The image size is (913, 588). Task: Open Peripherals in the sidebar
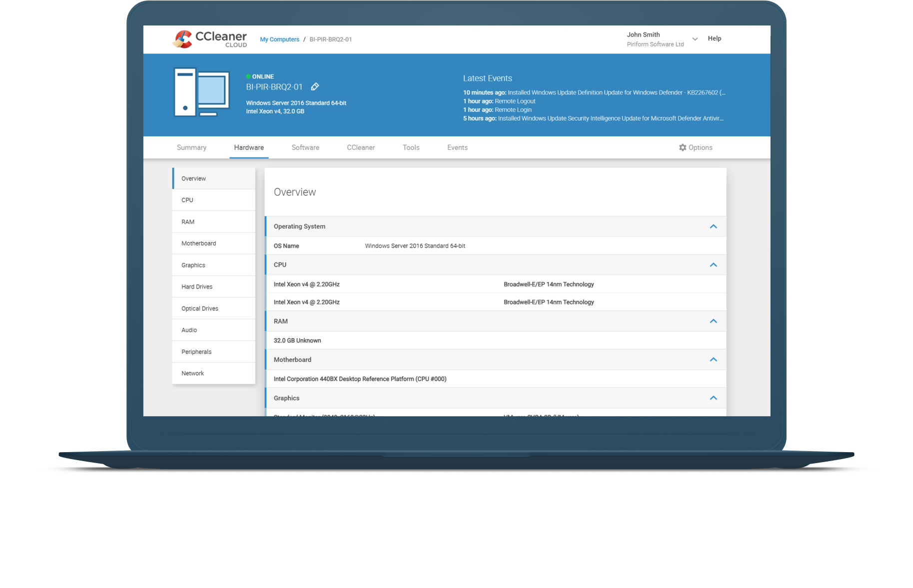point(196,352)
